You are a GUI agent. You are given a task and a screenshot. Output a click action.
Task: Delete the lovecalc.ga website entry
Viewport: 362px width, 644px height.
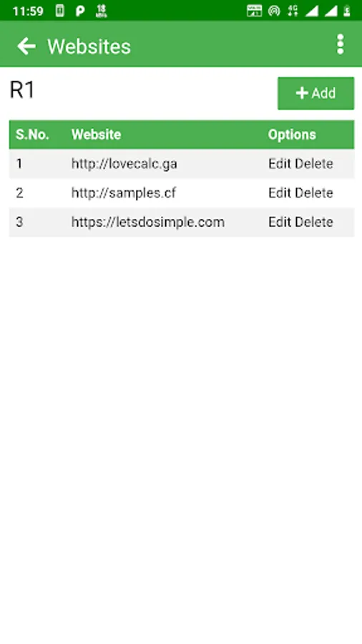314,164
